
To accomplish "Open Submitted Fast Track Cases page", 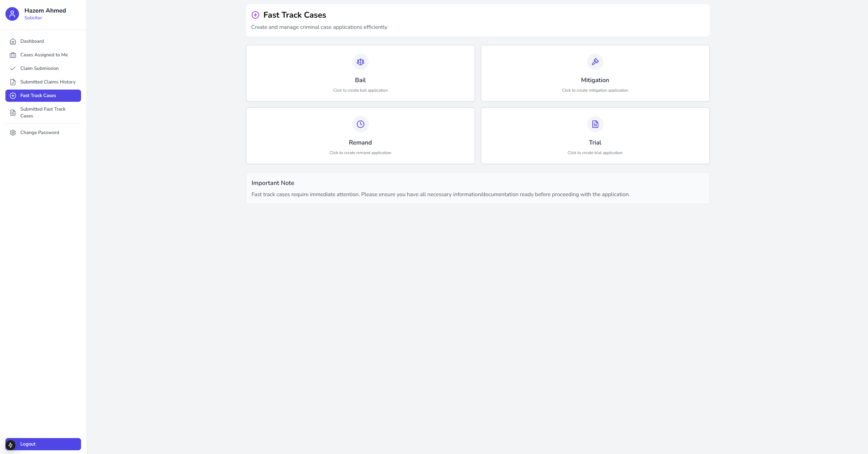I will coord(43,112).
